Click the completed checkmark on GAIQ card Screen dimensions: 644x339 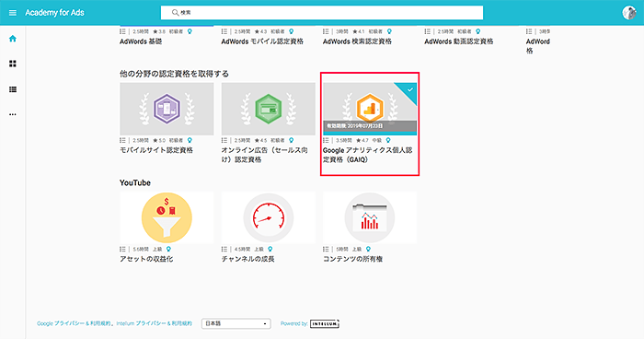(x=410, y=89)
